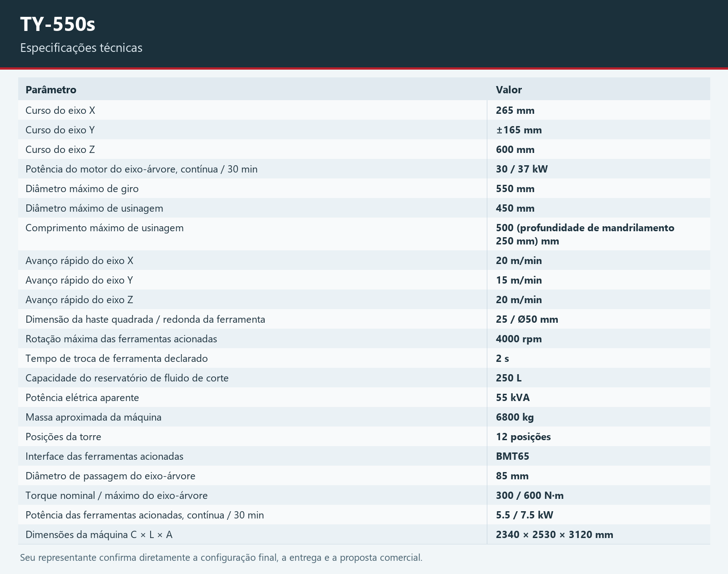
Task: Click the '15 m/min' value
Action: (x=519, y=280)
